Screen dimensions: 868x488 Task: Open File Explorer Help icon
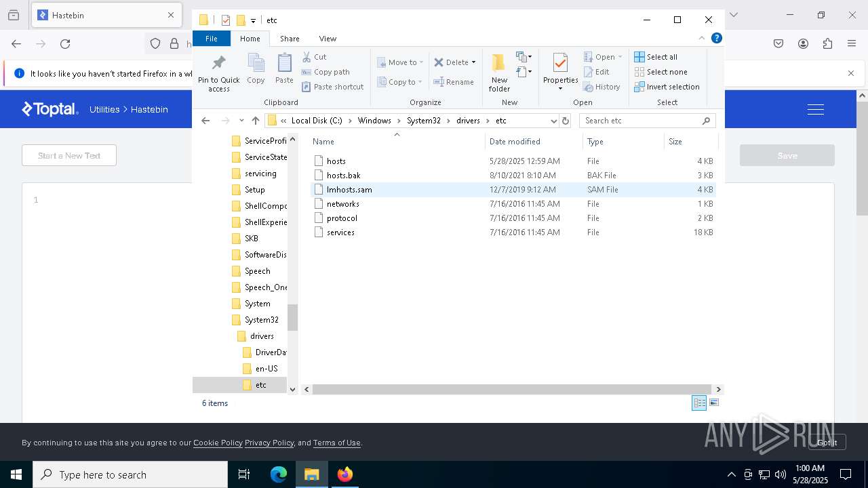[716, 38]
